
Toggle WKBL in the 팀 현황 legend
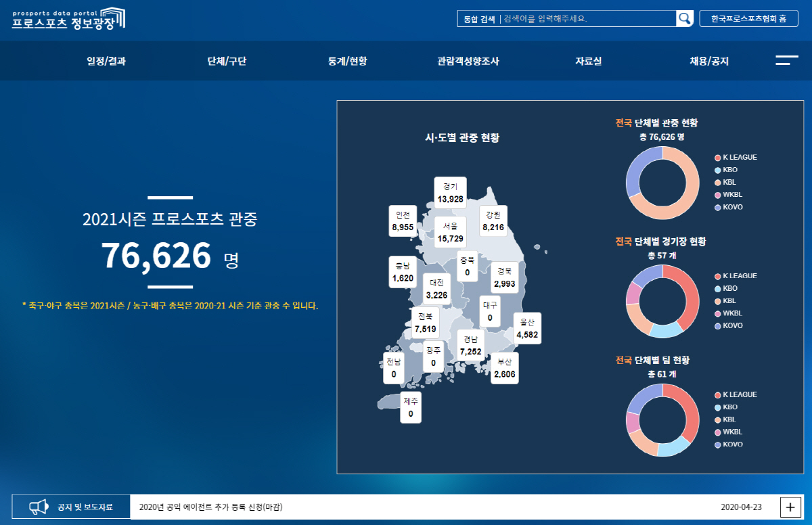[x=729, y=432]
